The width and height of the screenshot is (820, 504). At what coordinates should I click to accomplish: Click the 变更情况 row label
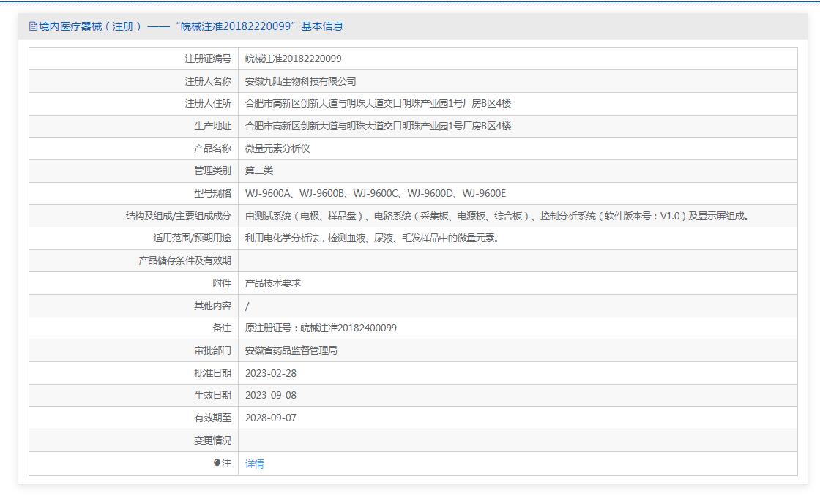pos(212,440)
